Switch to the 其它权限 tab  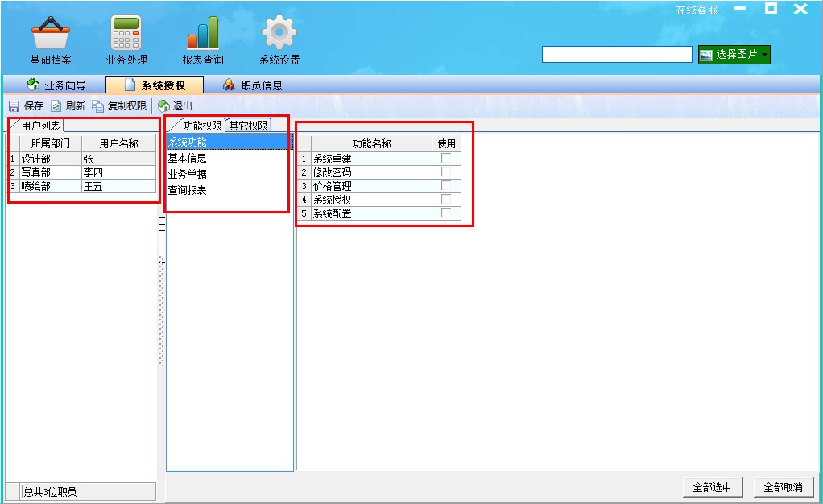click(x=249, y=124)
